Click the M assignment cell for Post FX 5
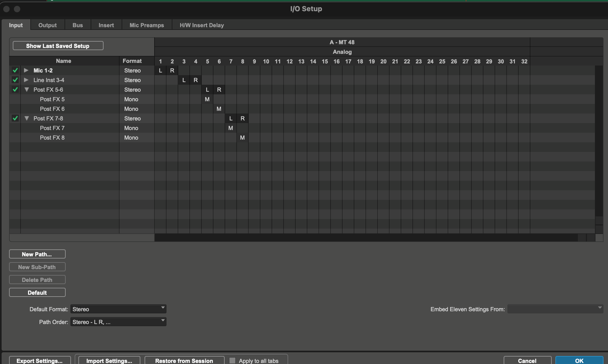This screenshot has height=364, width=608. 207,99
